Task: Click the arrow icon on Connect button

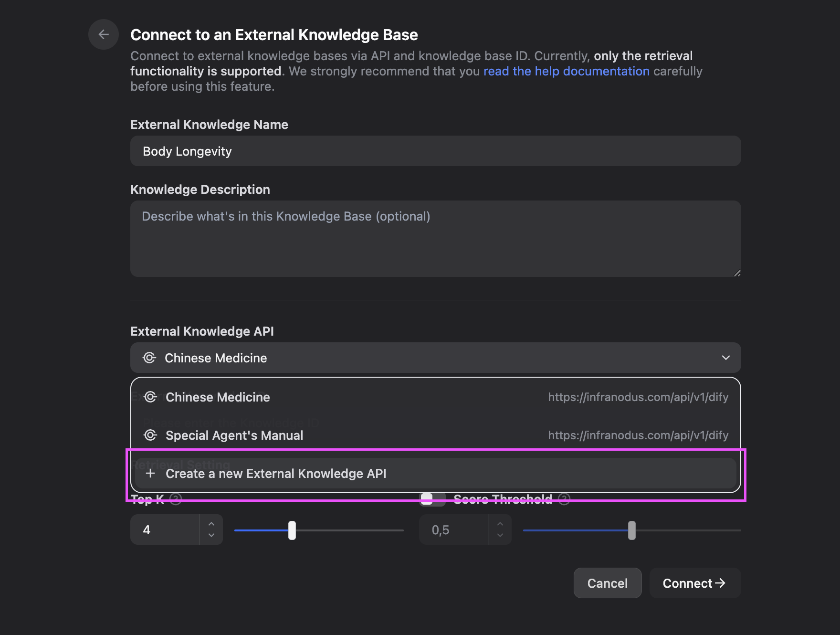Action: pyautogui.click(x=720, y=583)
